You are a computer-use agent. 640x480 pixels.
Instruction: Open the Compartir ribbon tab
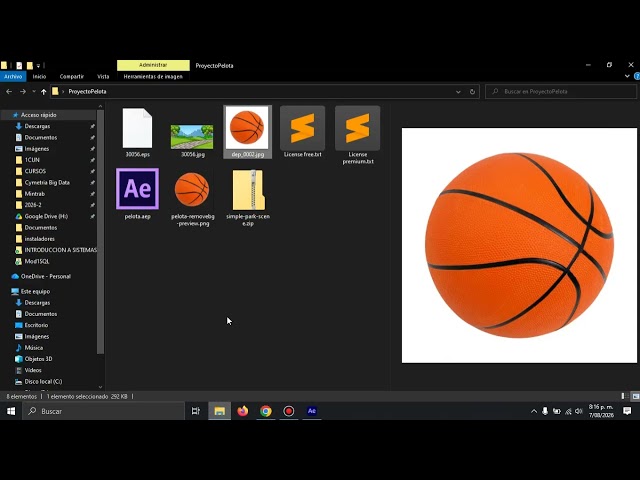click(x=71, y=76)
